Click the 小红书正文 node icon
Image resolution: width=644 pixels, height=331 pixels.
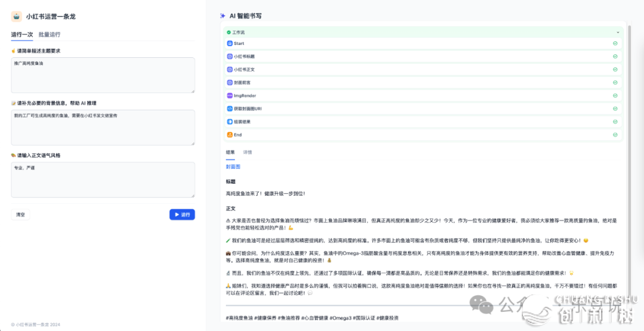[230, 69]
